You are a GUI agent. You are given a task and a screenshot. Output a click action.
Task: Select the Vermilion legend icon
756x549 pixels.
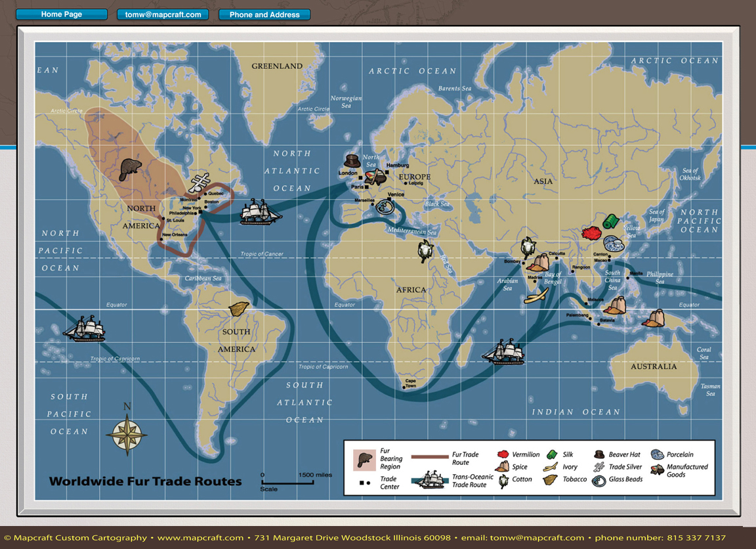tap(503, 454)
